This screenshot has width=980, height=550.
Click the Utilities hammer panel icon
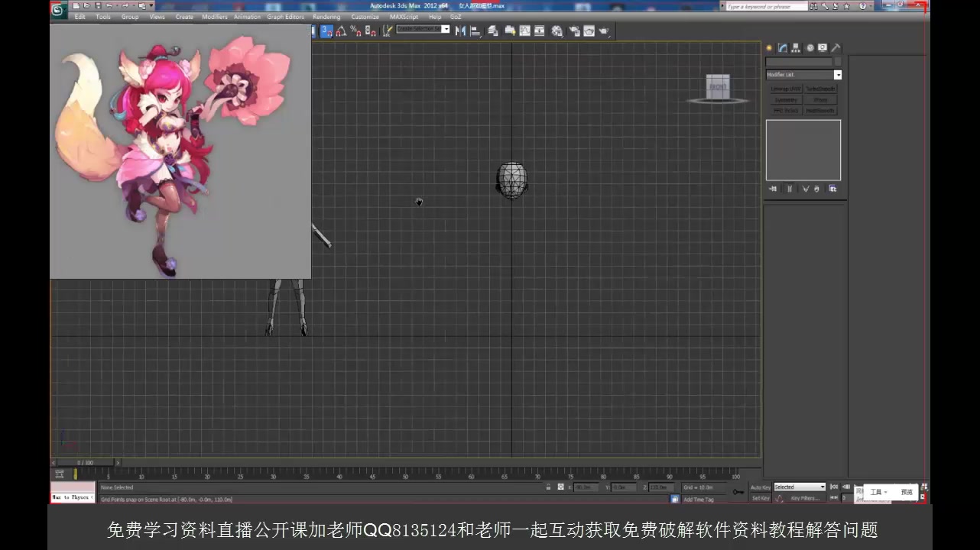pos(836,47)
